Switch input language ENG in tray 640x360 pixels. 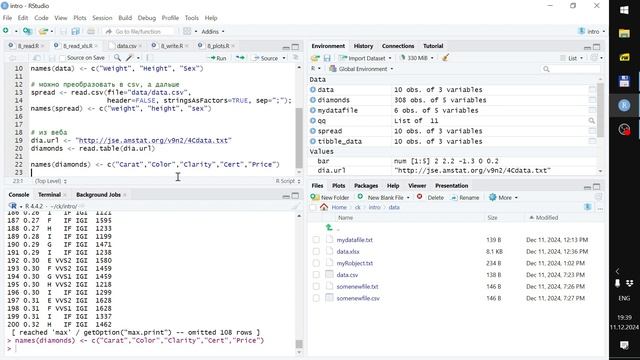pos(624,298)
